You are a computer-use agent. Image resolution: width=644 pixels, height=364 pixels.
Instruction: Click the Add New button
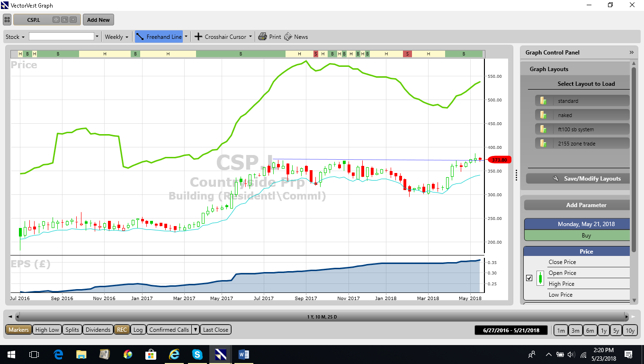click(98, 20)
